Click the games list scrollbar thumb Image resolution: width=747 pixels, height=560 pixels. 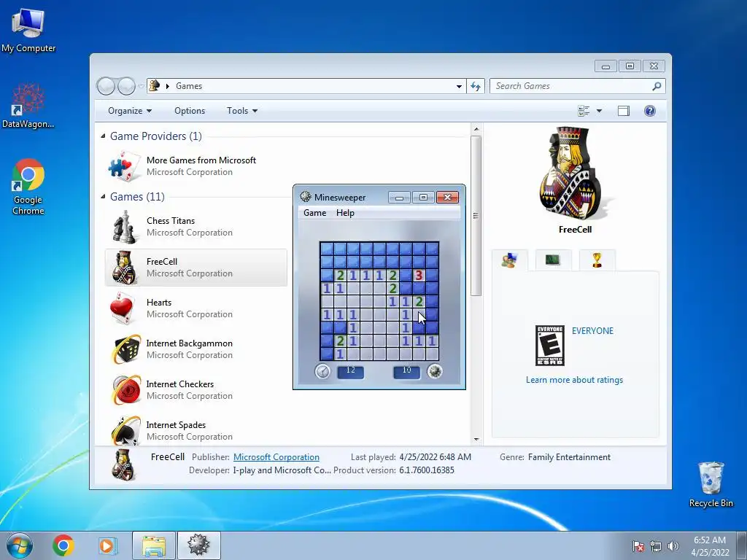click(476, 216)
